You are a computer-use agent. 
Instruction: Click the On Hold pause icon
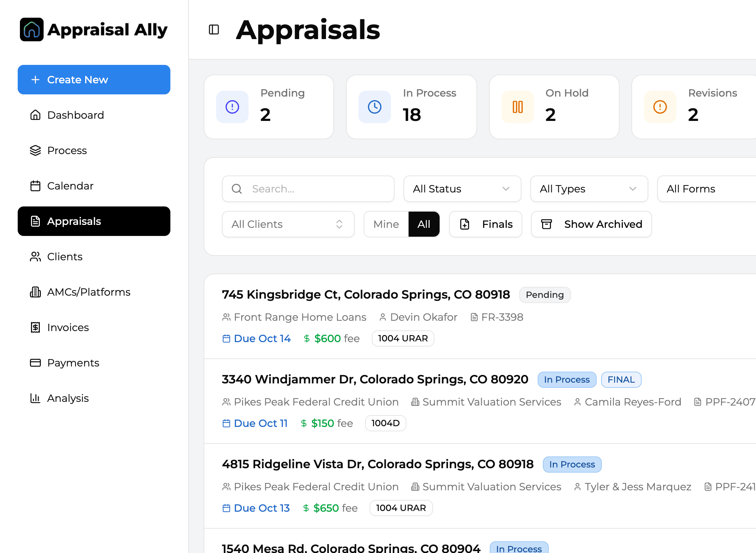(518, 107)
